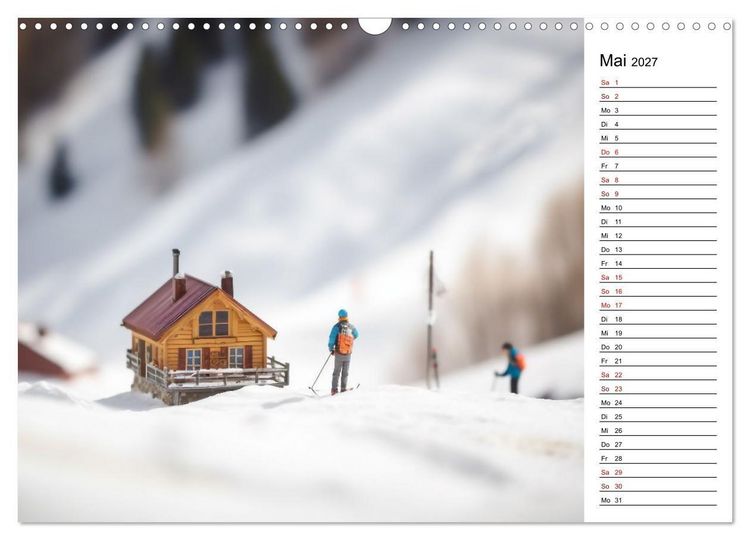
Task: Select the 'Do 27' date row
Action: [658, 444]
